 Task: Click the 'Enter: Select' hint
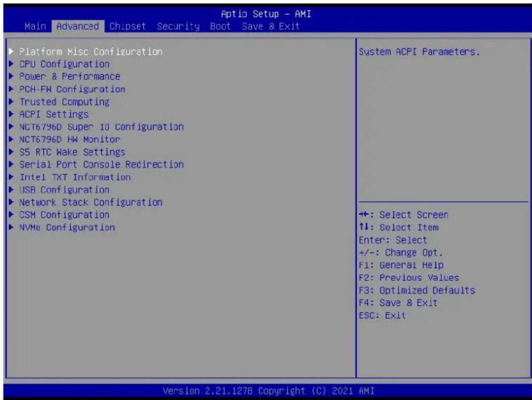coord(393,240)
